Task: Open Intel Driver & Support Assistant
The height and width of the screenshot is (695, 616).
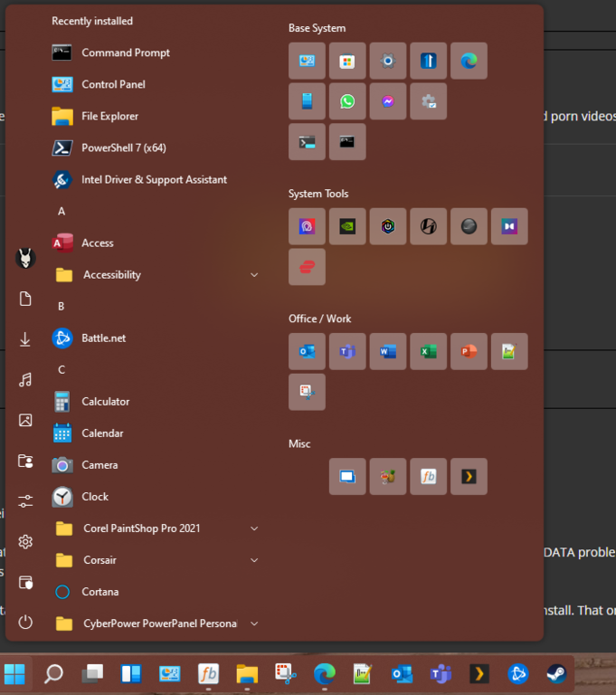Action: coord(155,179)
